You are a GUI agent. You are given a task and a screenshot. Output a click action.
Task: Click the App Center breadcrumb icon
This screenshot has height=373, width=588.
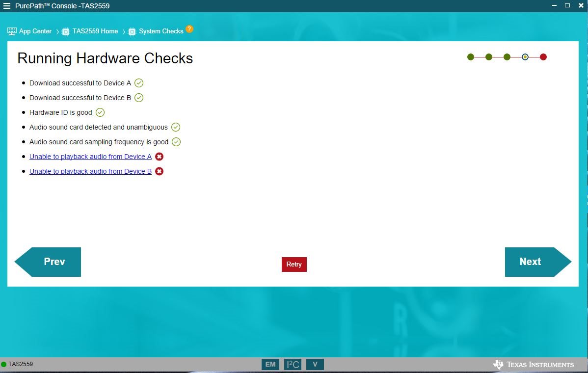pos(12,31)
